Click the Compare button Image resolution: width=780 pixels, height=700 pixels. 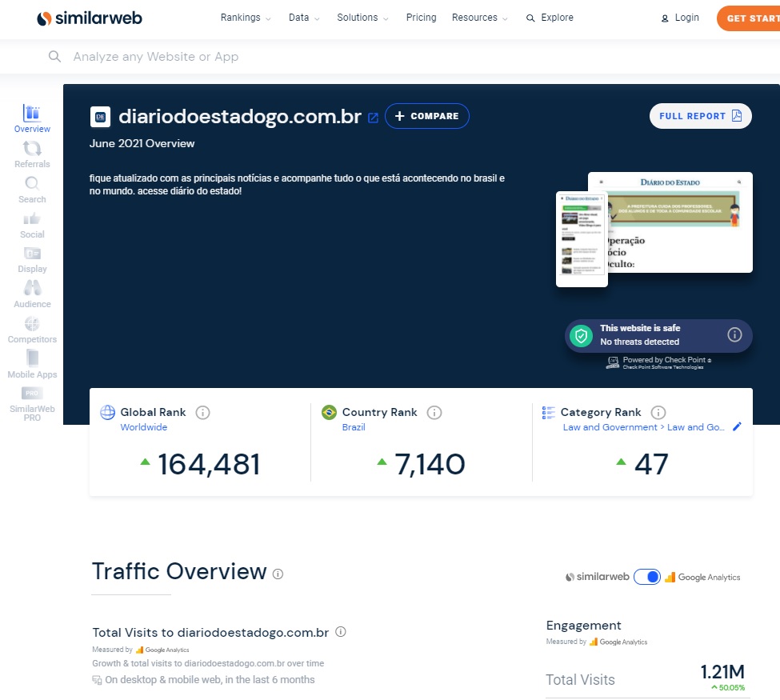[x=427, y=116]
